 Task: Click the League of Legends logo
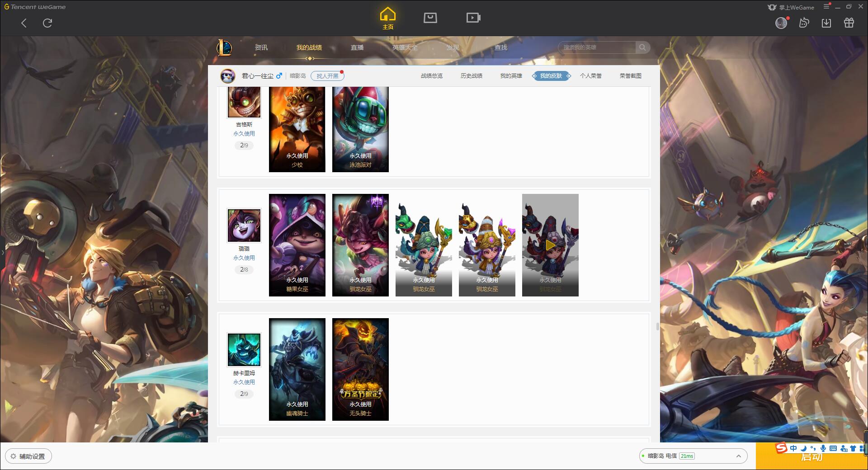click(x=224, y=47)
